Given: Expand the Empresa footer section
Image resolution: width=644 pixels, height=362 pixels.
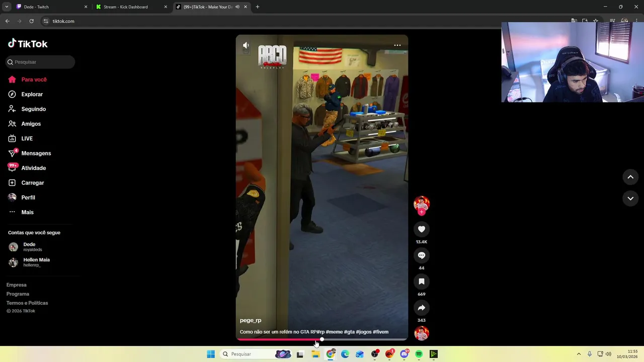Looking at the screenshot, I should (x=17, y=285).
